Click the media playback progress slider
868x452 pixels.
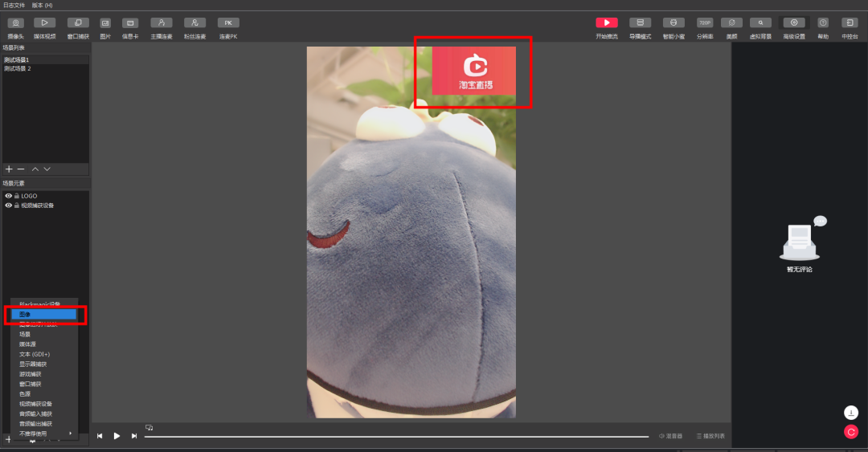tap(396, 437)
